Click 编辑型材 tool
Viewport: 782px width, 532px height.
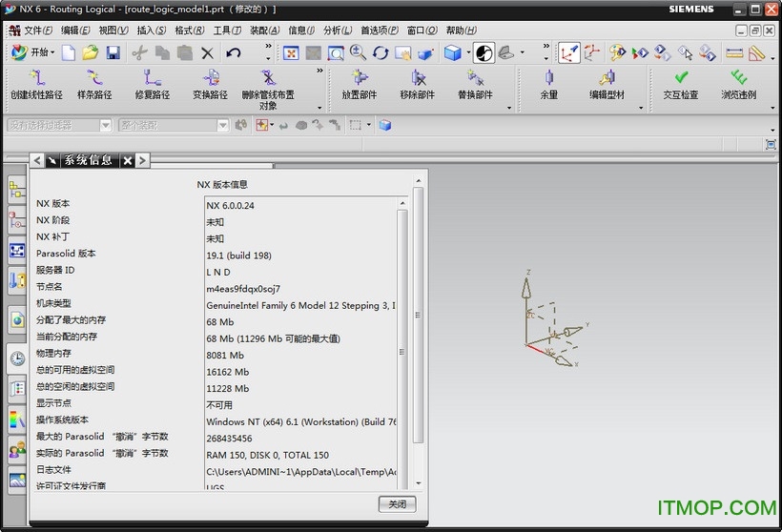pos(607,85)
